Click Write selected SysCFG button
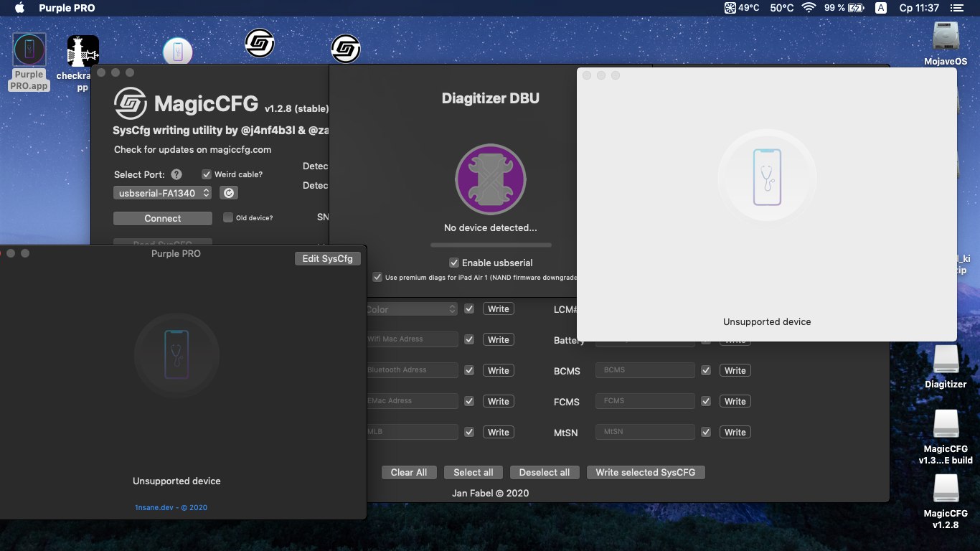The width and height of the screenshot is (980, 551). 646,472
